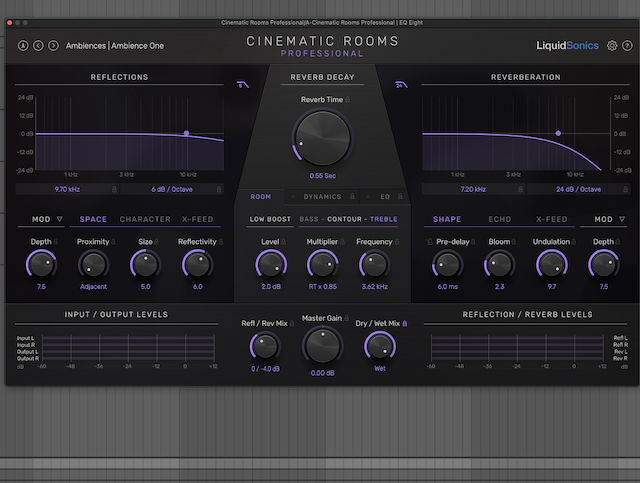Click the 0.55 Sec reverb time value

pyautogui.click(x=322, y=176)
